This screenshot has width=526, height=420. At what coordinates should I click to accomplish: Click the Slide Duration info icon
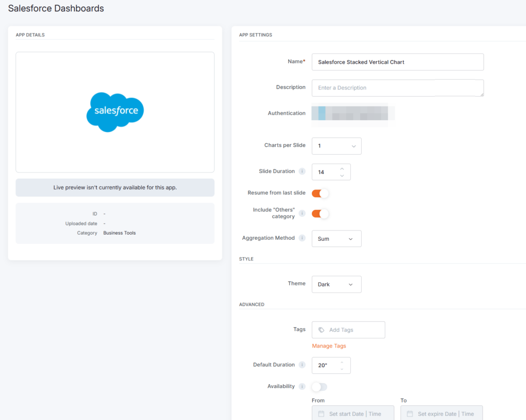[x=302, y=171]
